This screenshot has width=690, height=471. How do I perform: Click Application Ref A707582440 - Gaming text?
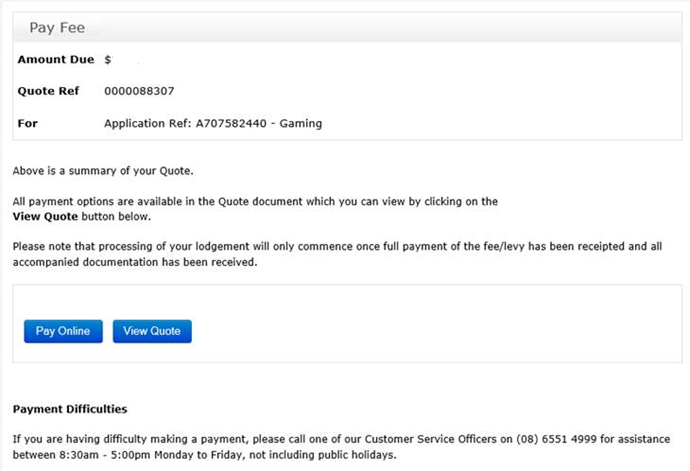point(213,124)
